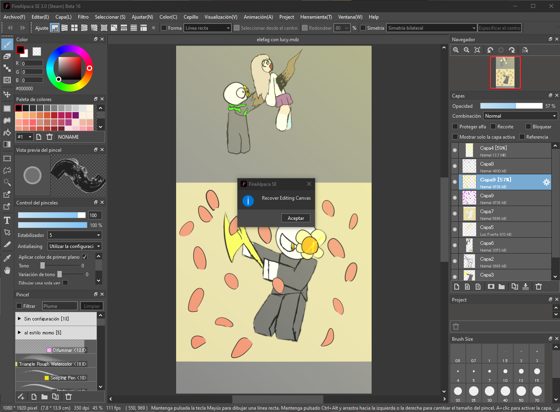Expand the al estilo momo brush group

click(x=19, y=332)
